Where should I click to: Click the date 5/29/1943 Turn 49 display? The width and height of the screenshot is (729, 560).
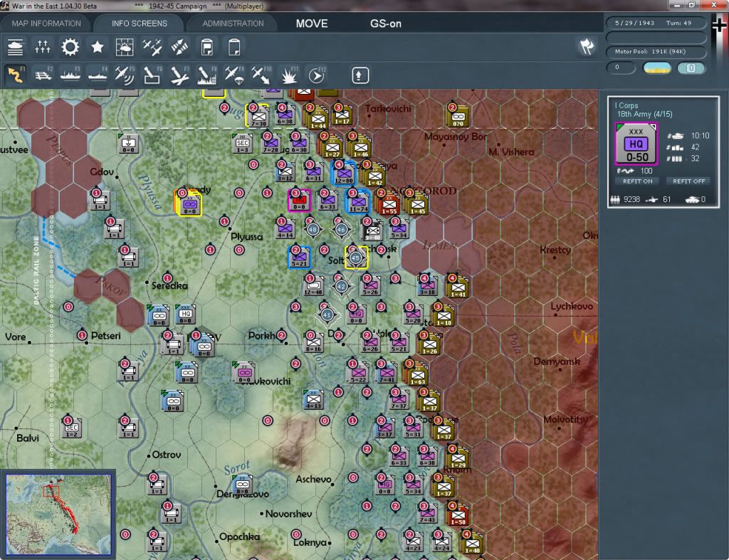656,23
